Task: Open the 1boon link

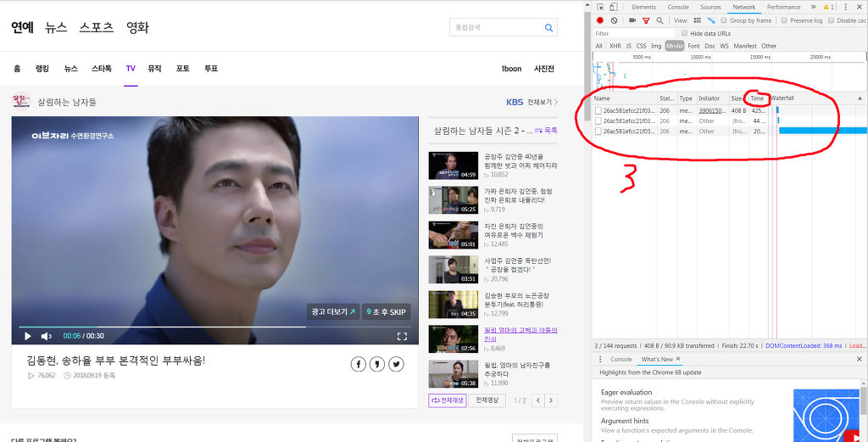Action: [x=511, y=69]
